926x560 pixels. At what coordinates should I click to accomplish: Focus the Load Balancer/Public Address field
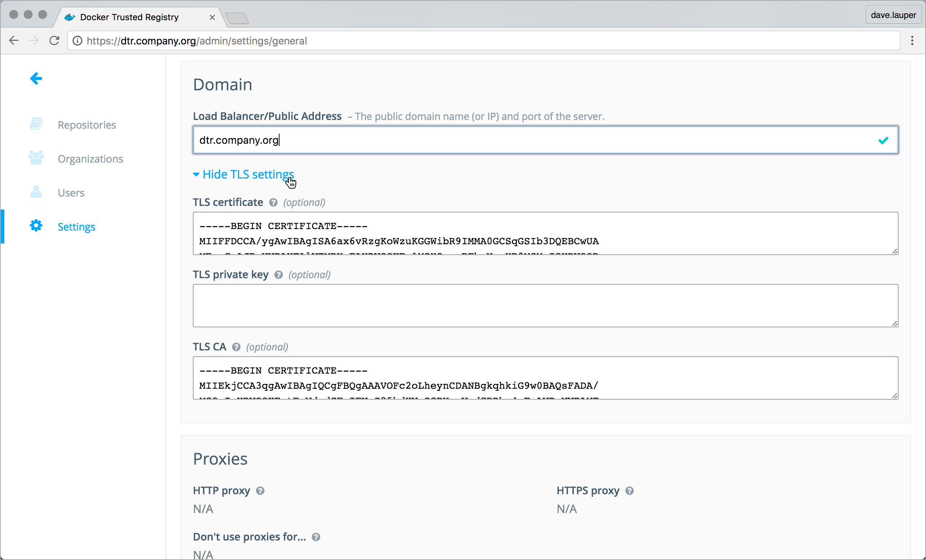coord(534,140)
